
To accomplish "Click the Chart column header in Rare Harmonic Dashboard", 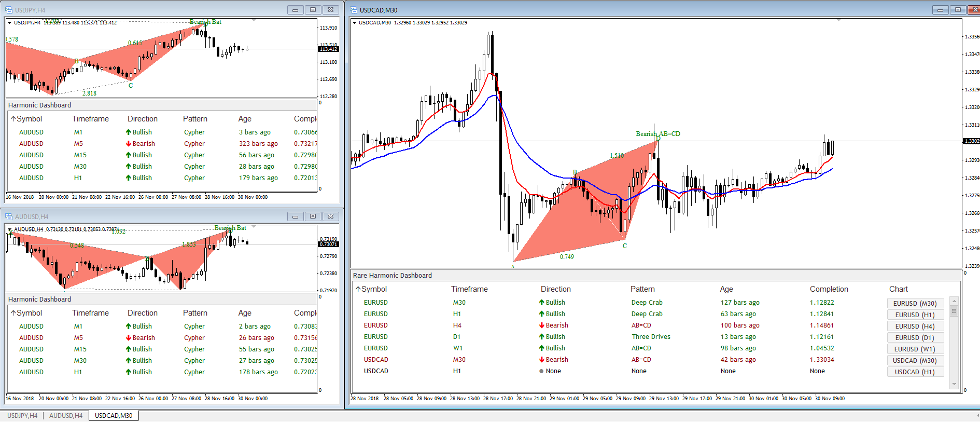I will tap(899, 289).
